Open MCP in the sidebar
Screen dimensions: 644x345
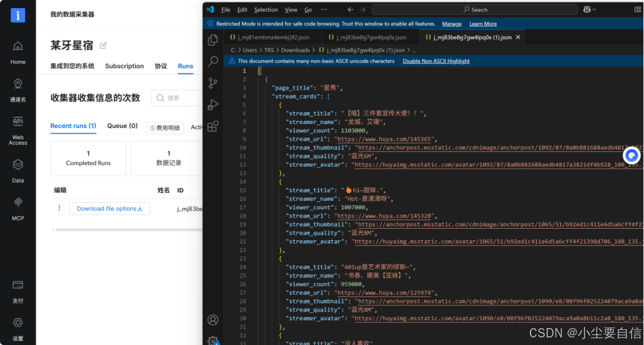[17, 209]
